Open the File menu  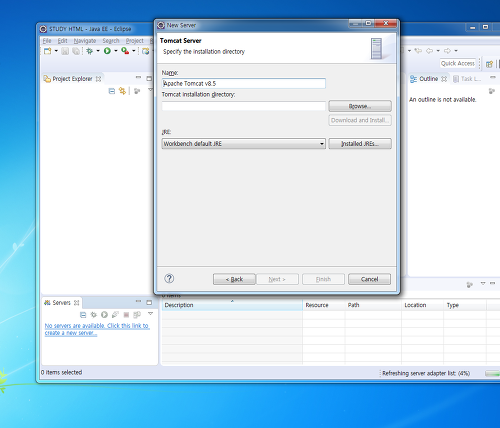point(47,41)
